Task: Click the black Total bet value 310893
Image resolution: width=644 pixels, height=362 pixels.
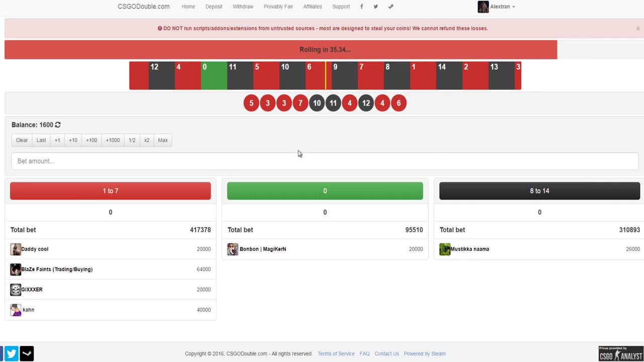Action: [x=629, y=230]
